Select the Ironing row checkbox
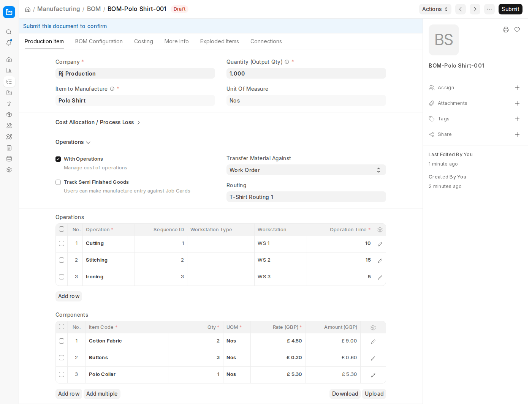The height and width of the screenshot is (404, 532). 62,277
